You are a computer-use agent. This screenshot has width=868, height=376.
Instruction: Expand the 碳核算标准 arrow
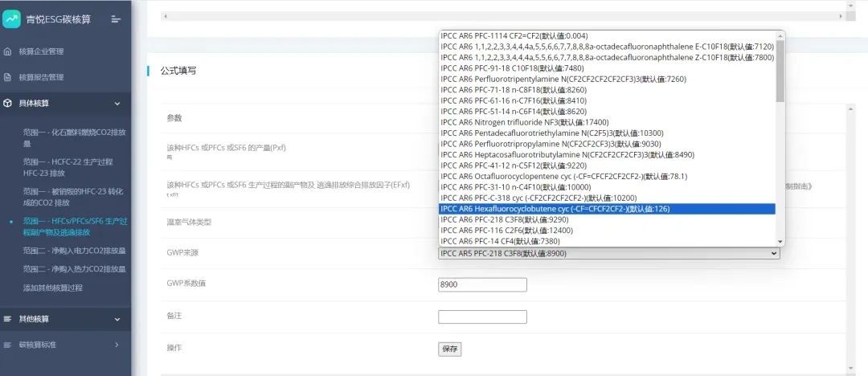(117, 345)
